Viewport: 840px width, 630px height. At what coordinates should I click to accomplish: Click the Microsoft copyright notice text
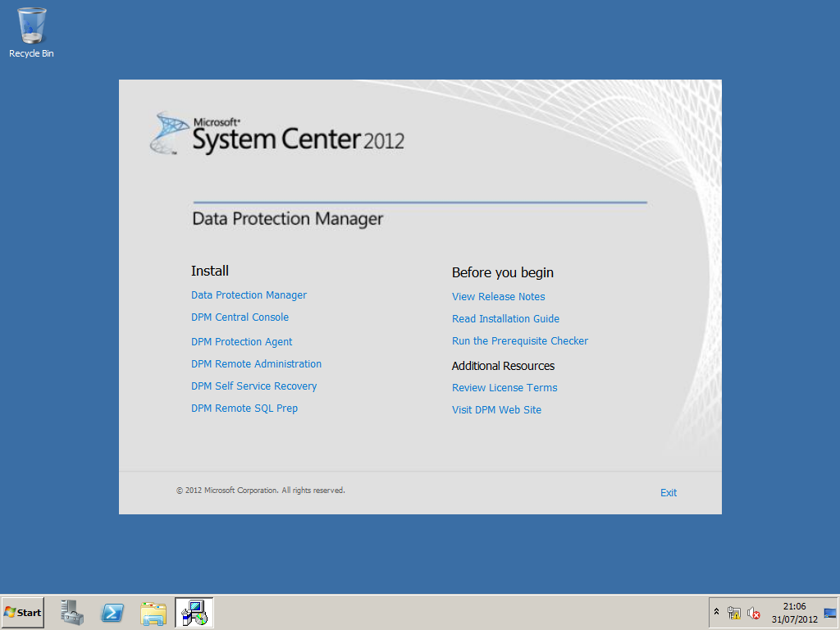pyautogui.click(x=261, y=491)
